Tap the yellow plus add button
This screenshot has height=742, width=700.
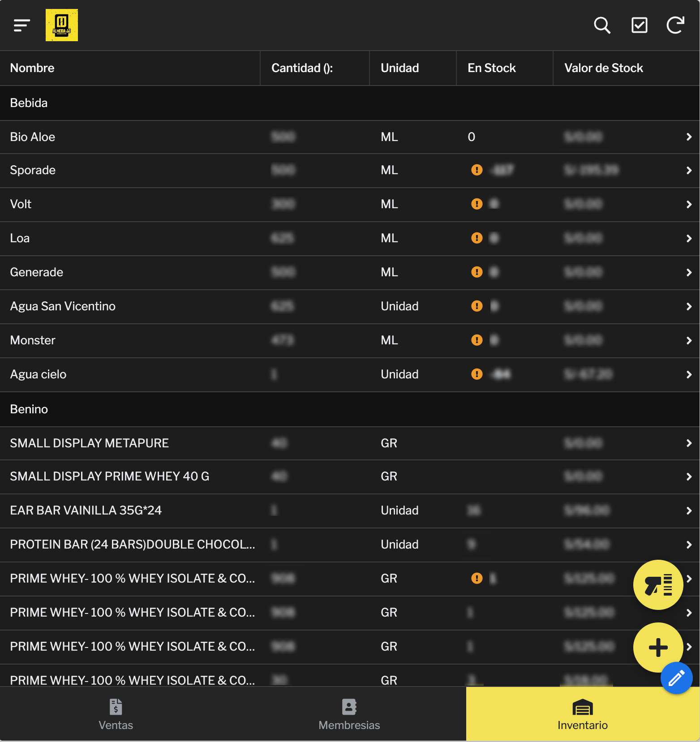point(658,647)
